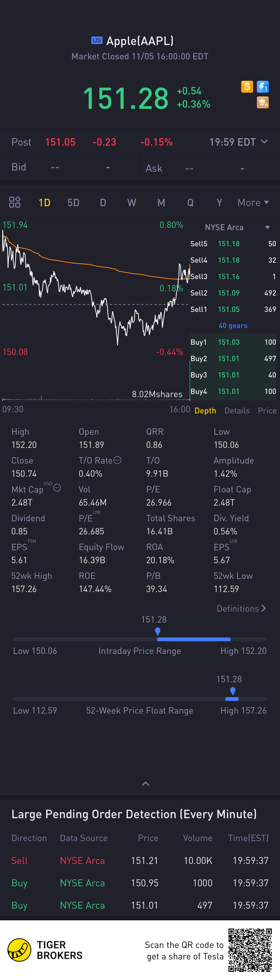
Task: Tap the blue lightning bolt icon
Action: (x=263, y=87)
